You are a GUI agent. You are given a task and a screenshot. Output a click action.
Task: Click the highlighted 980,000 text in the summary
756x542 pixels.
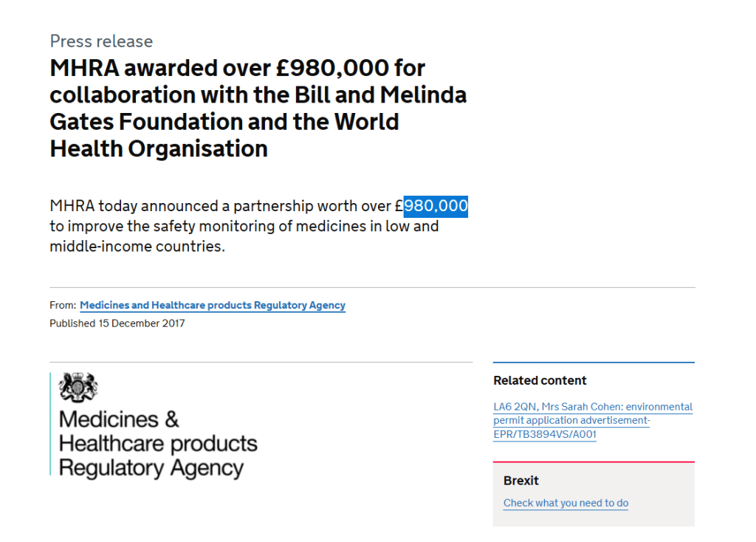[436, 206]
